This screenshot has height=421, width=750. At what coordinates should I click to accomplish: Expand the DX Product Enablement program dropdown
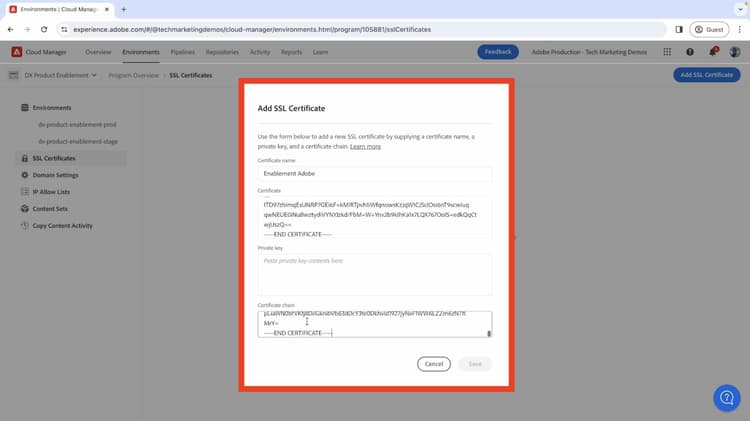60,75
